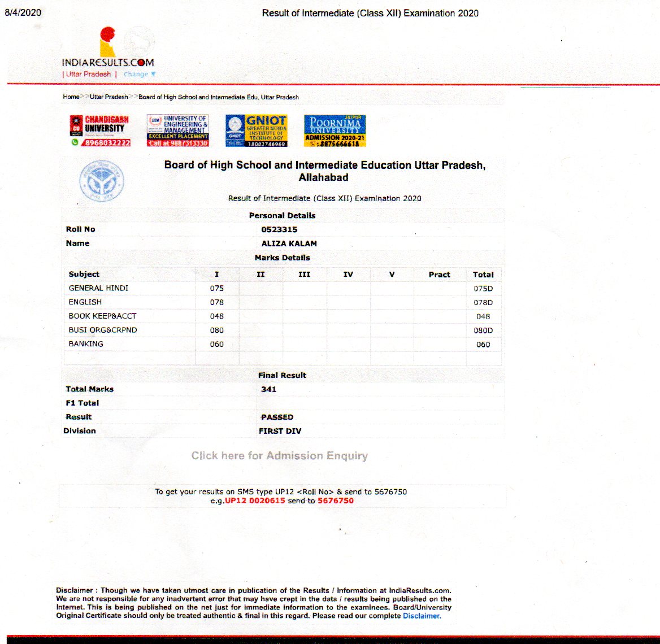The image size is (660, 644).
Task: Open the blue Disclaimer link
Action: [x=422, y=616]
